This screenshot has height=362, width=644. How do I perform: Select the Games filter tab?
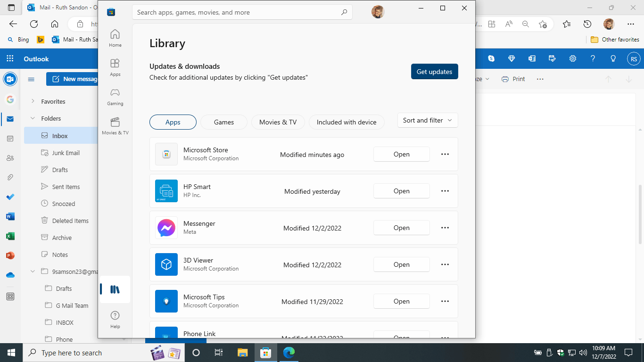[x=224, y=122]
